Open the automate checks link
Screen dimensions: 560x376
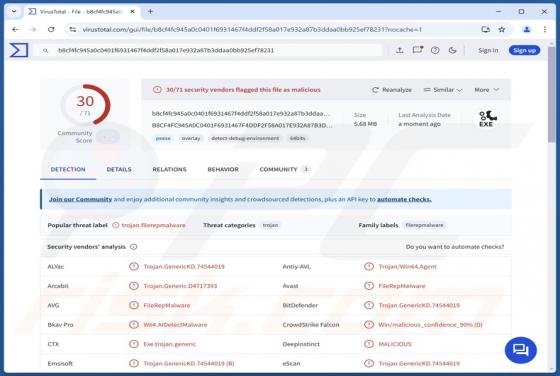pos(404,199)
